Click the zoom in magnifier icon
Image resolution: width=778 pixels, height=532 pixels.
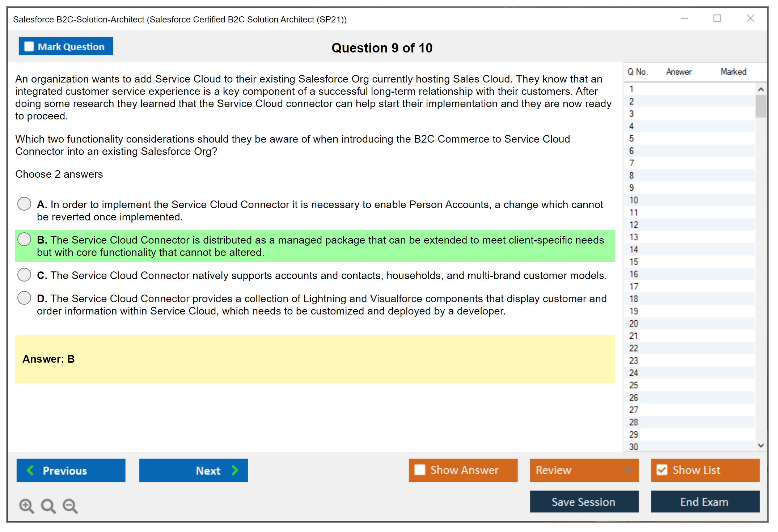pos(26,506)
